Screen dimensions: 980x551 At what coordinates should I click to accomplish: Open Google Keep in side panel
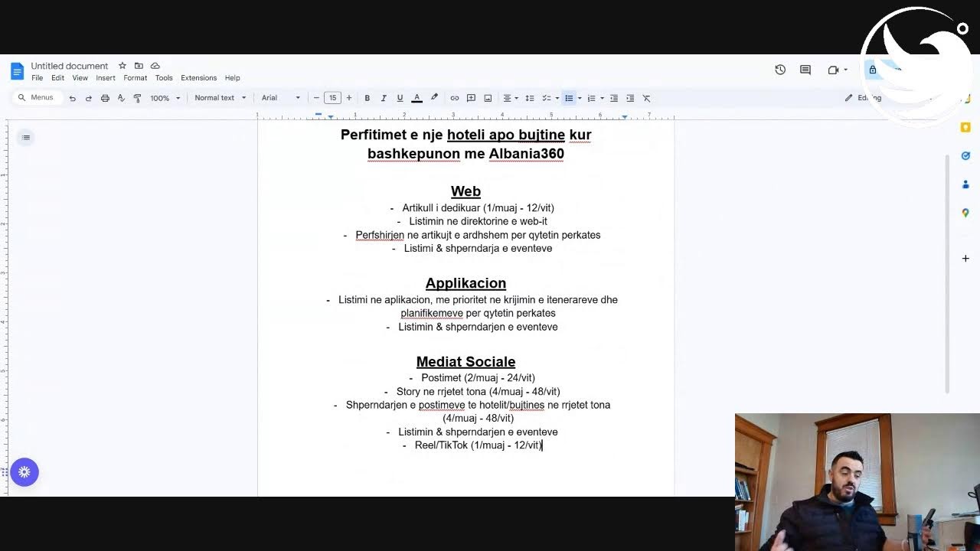click(x=965, y=127)
